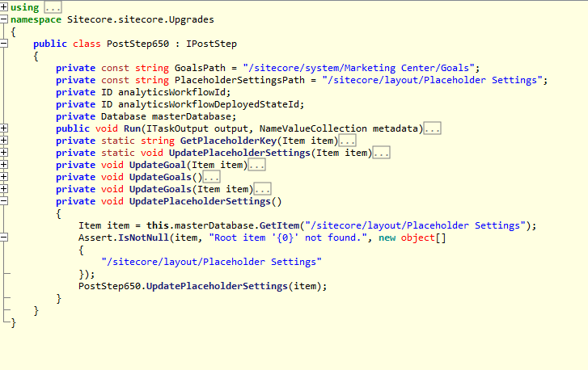The image size is (588, 370).
Task: Expand the UpdateGoal(Item item) method
Action: tap(4, 165)
